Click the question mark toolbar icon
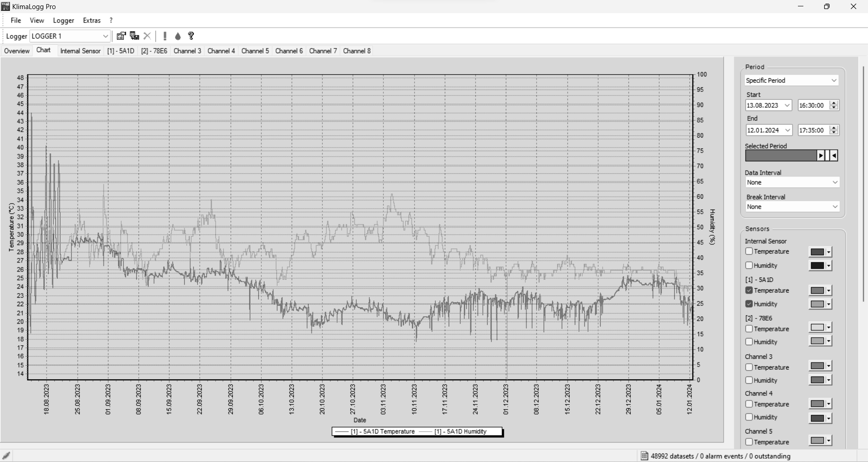This screenshot has width=868, height=462. click(191, 36)
